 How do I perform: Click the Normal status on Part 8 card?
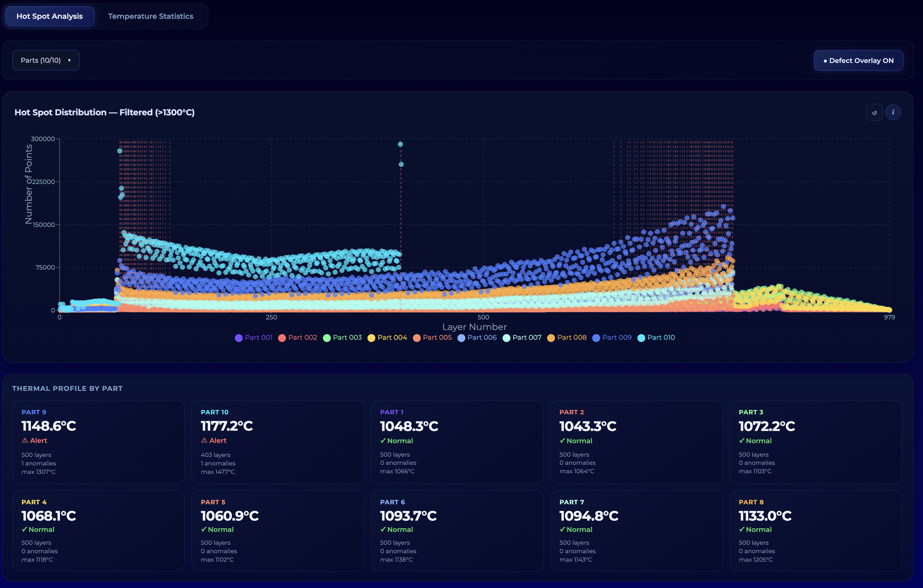(755, 530)
